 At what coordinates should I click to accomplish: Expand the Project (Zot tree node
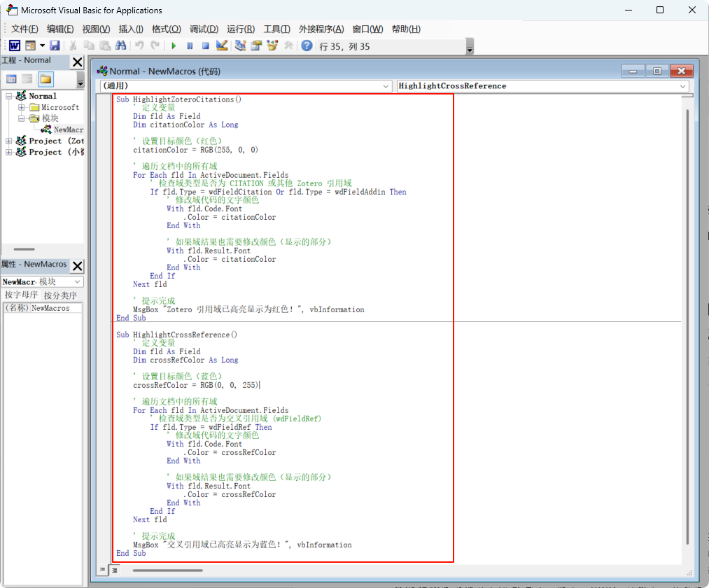[x=8, y=141]
